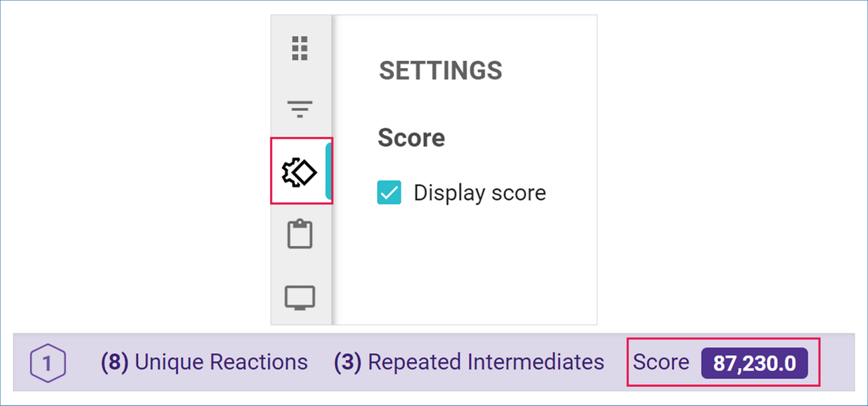Click the (3) intermediates count
The image size is (868, 406).
click(x=349, y=363)
